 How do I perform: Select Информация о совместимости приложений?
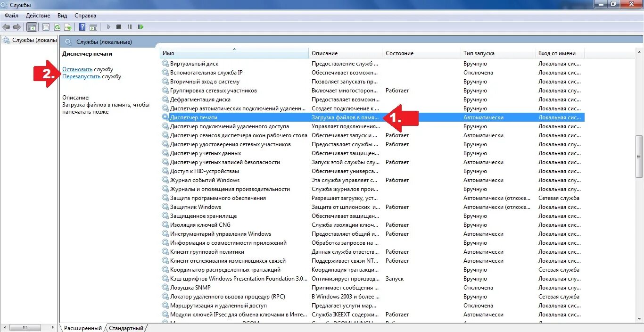(x=228, y=243)
